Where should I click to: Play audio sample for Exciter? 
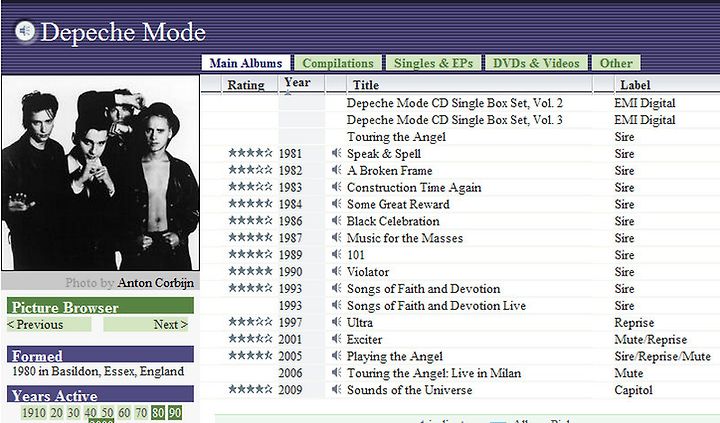click(337, 339)
